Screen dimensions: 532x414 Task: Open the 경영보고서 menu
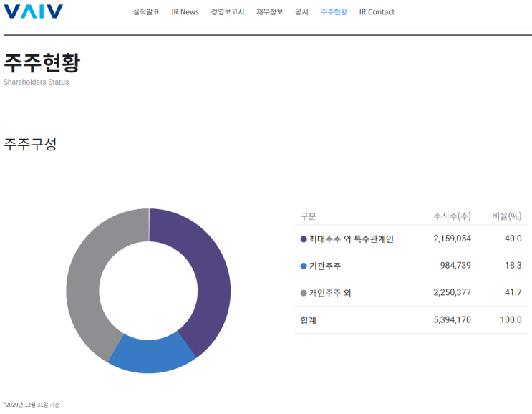click(x=227, y=12)
